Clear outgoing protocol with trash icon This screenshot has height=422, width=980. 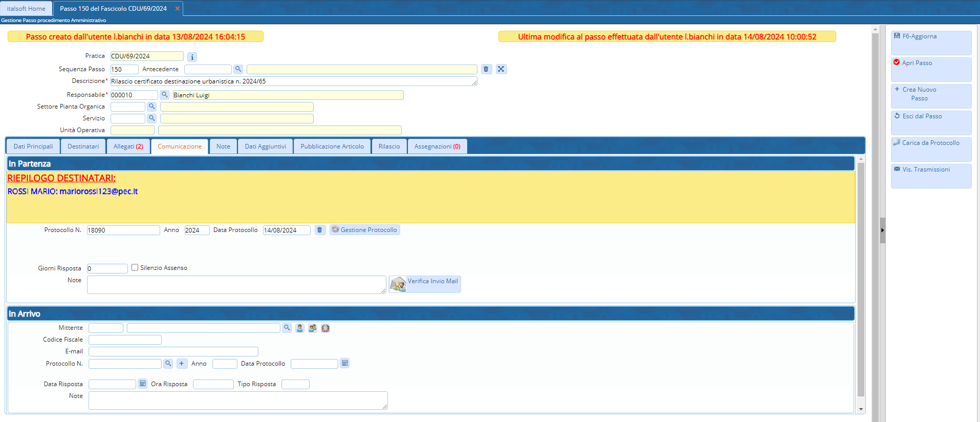click(x=320, y=230)
